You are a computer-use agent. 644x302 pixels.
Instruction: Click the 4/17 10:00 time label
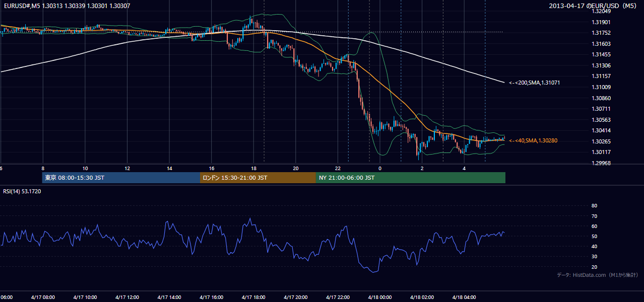coord(85,297)
